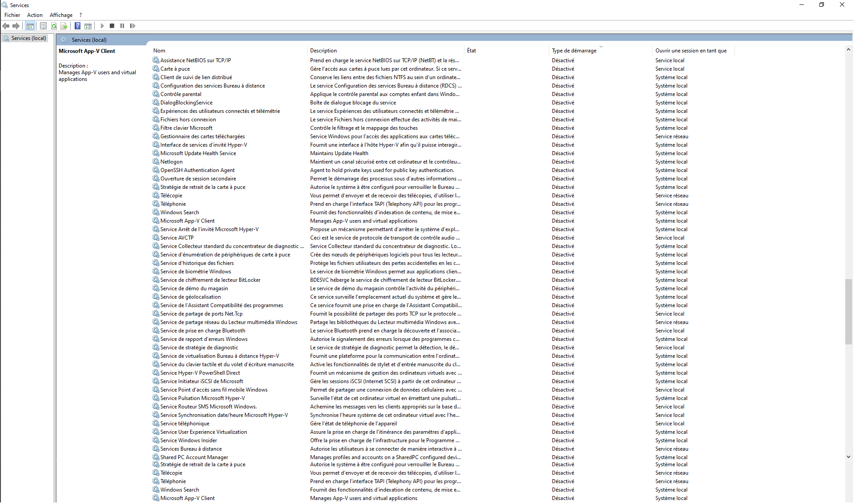Select Service de partage de ports Net.Tcp
Viewport: 855px width, 504px height.
click(x=201, y=314)
